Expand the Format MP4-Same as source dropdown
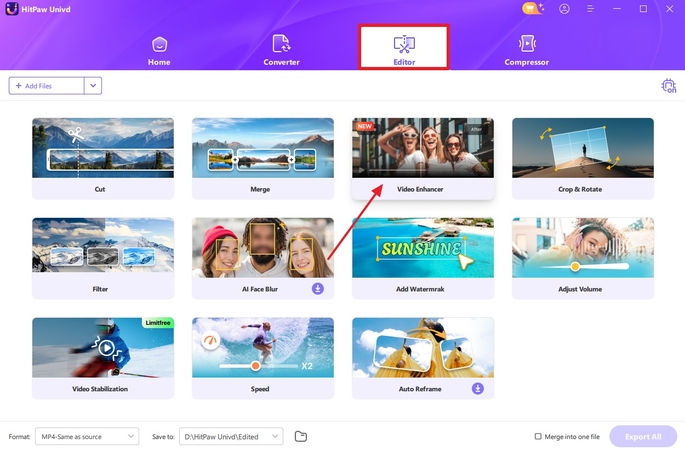This screenshot has width=685, height=450. [87, 436]
